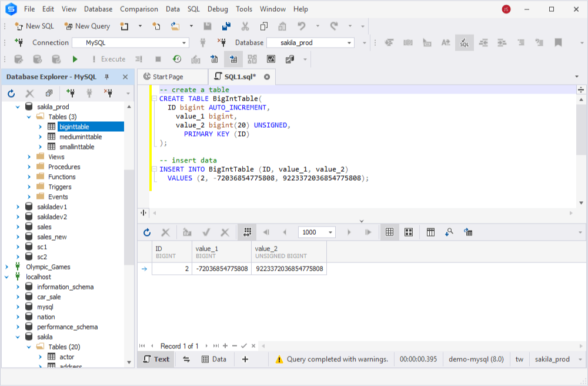Click the Save All disks icon
The width and height of the screenshot is (588, 386).
tap(226, 26)
